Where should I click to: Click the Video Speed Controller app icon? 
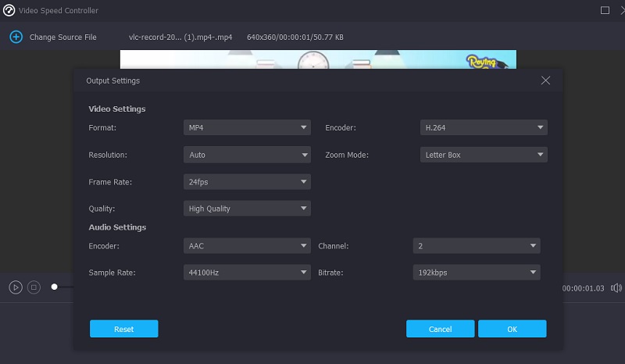click(10, 11)
